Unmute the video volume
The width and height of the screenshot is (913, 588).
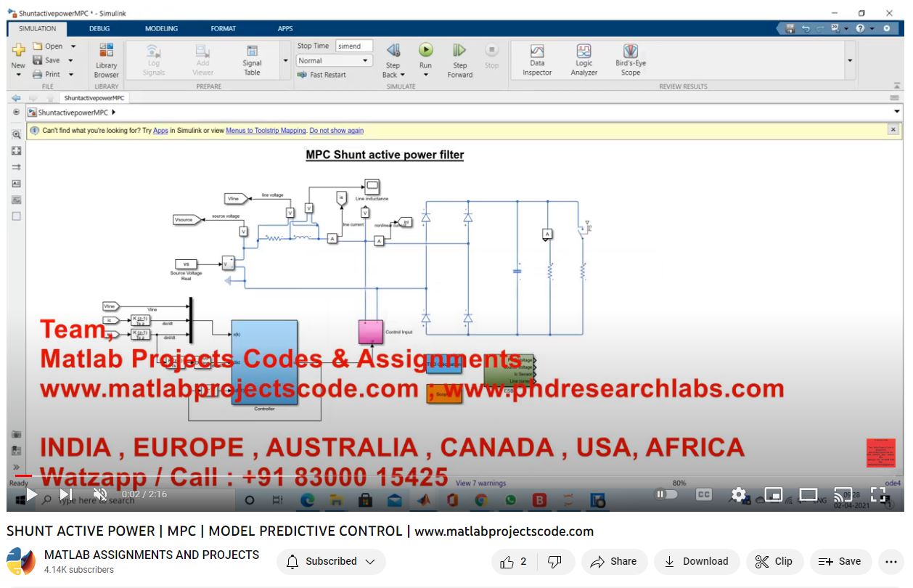100,494
